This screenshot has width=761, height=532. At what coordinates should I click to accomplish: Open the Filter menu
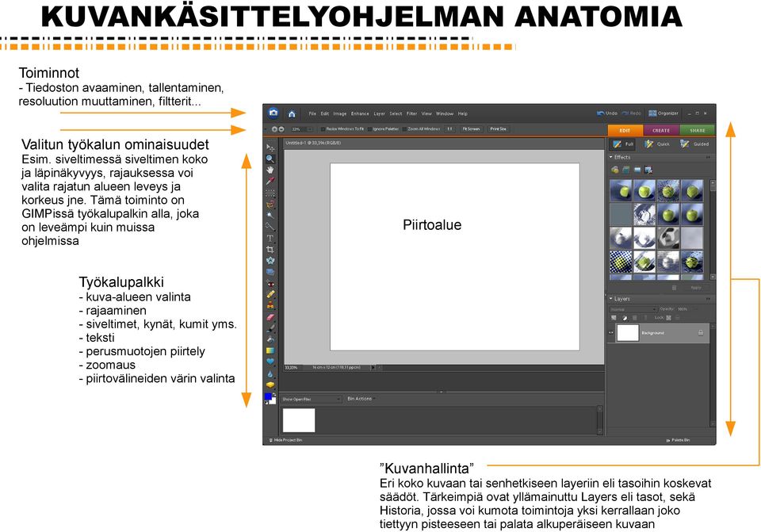point(411,113)
